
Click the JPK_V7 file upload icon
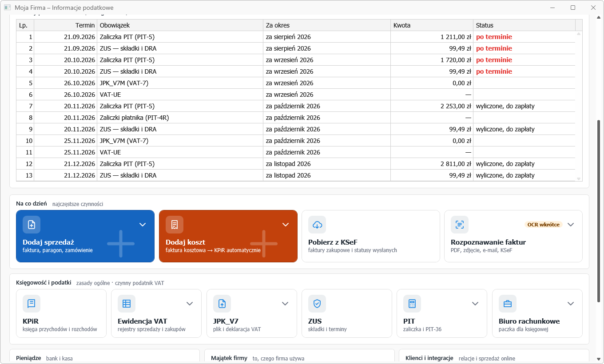(222, 304)
